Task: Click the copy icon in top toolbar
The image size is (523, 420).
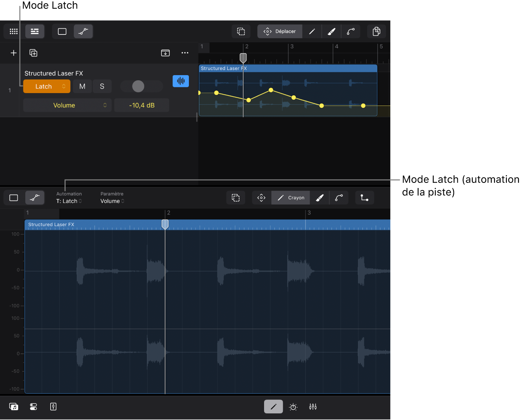Action: pos(376,32)
